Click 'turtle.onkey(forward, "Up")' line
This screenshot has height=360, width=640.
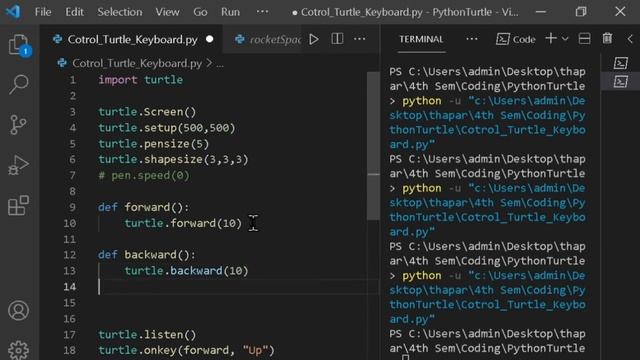click(x=187, y=350)
